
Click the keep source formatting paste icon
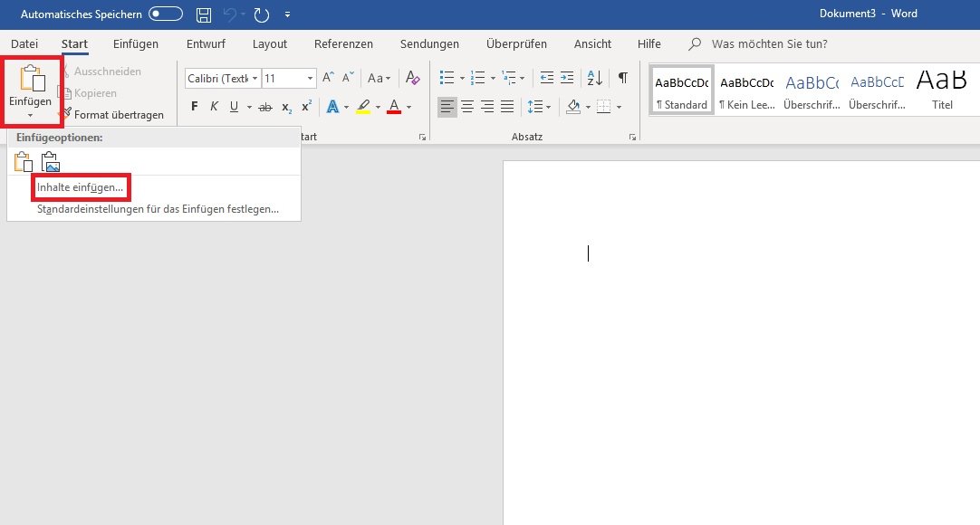coord(24,162)
